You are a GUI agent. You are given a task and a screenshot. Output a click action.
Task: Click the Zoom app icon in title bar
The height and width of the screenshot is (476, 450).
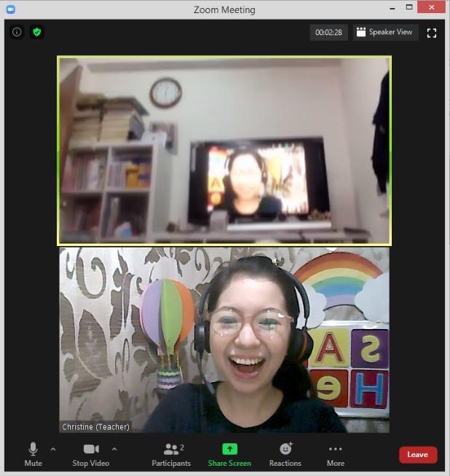click(x=10, y=9)
